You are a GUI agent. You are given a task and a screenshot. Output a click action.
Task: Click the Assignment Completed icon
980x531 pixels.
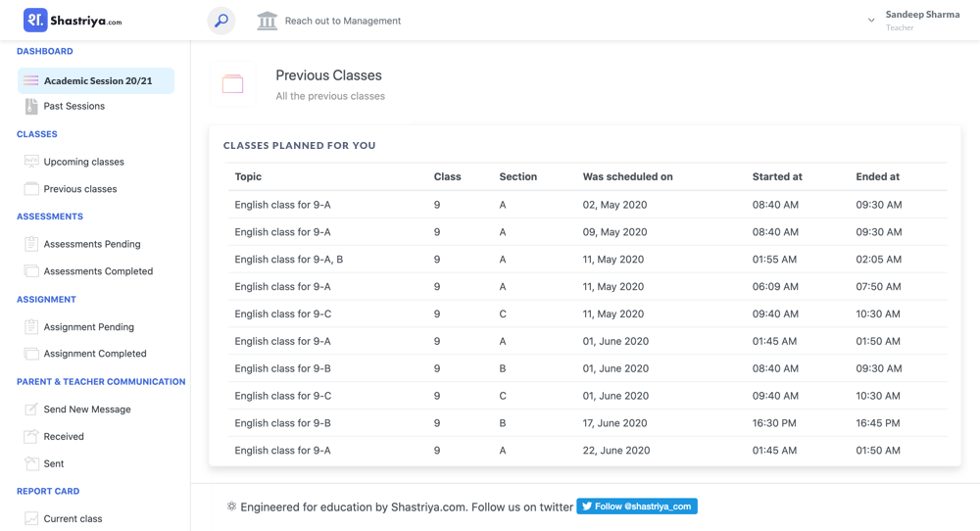(x=31, y=354)
